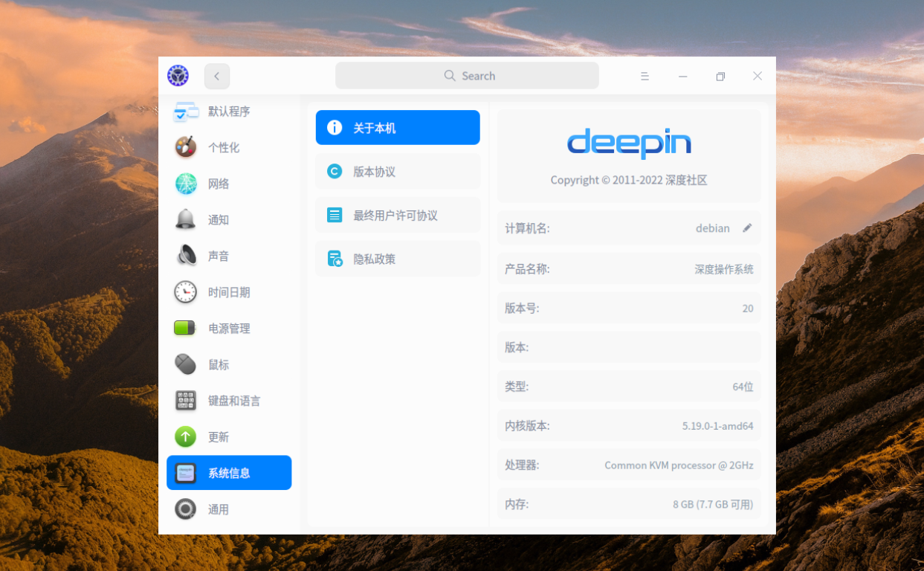The width and height of the screenshot is (924, 571).
Task: Open the hamburger menu near window controls
Action: point(644,75)
